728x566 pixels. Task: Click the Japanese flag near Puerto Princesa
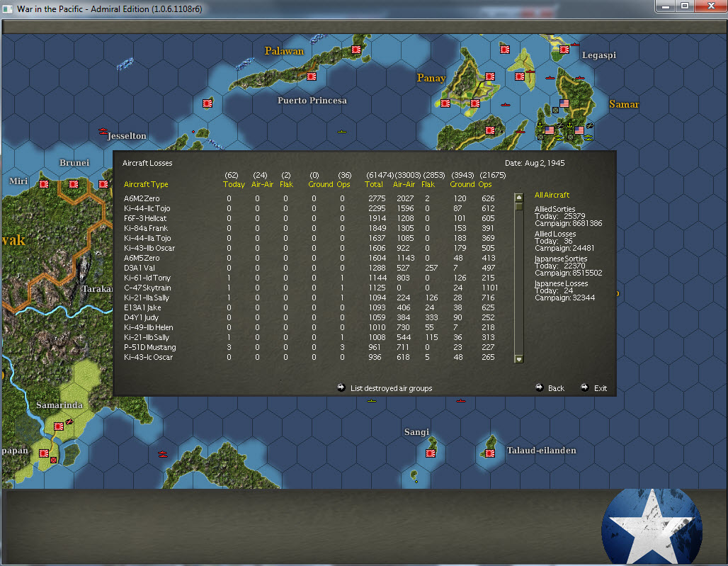click(x=312, y=77)
